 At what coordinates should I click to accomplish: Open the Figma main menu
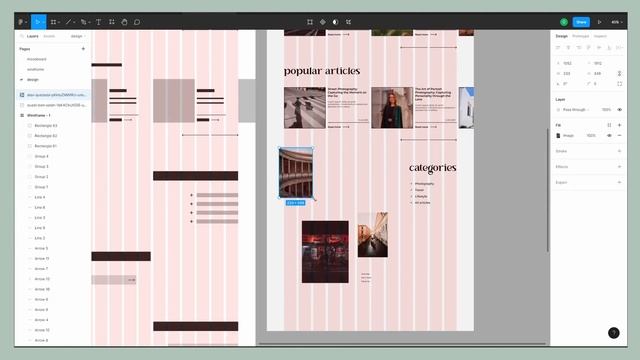pyautogui.click(x=21, y=22)
